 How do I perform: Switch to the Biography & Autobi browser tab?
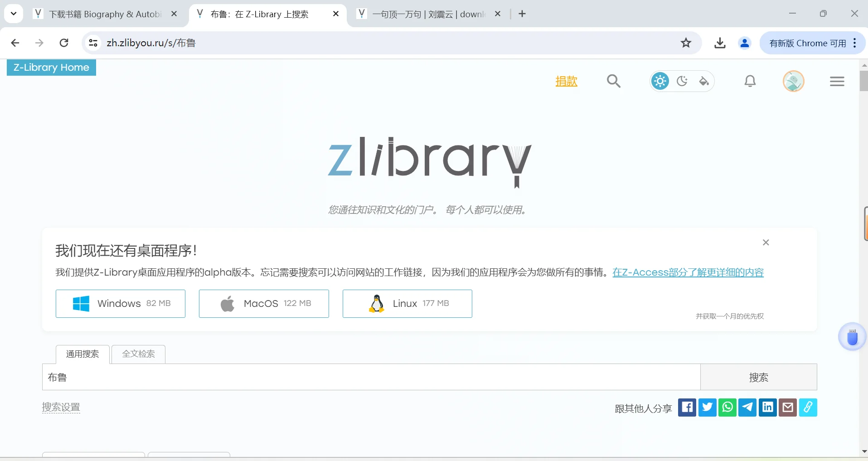104,14
